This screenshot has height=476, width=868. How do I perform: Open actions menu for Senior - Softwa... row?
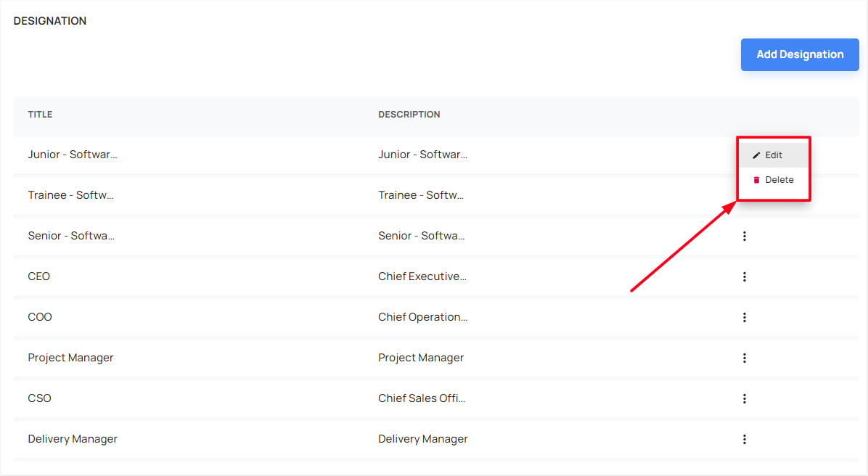[x=745, y=237]
